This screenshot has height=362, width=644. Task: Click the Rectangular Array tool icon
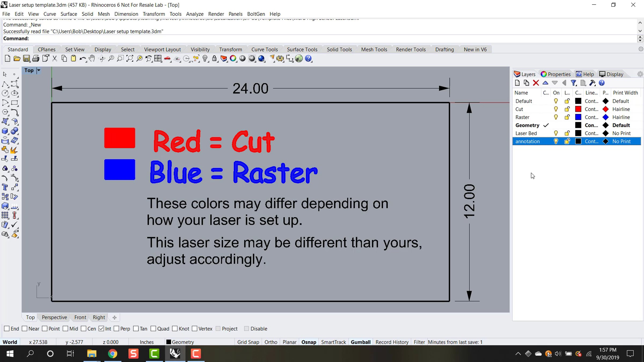pyautogui.click(x=5, y=215)
